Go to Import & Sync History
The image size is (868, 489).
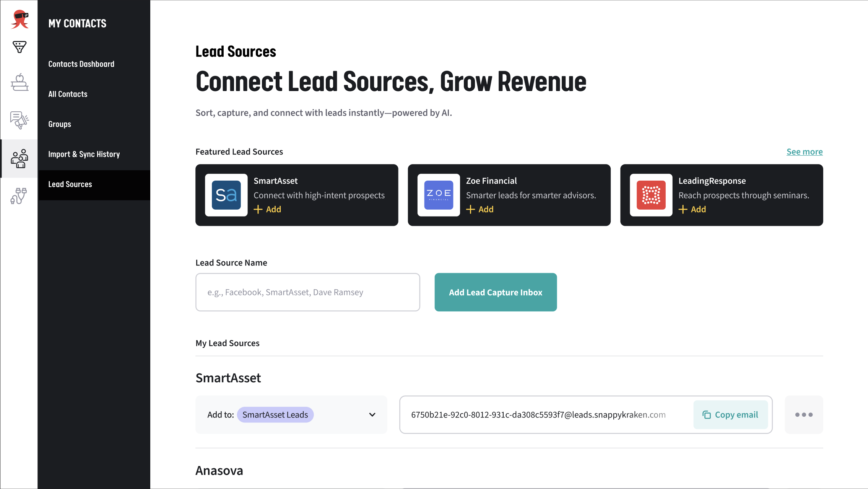(x=84, y=154)
